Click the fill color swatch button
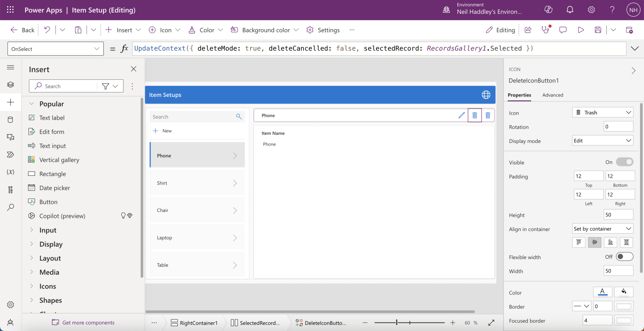The height and width of the screenshot is (331, 644). click(624, 292)
